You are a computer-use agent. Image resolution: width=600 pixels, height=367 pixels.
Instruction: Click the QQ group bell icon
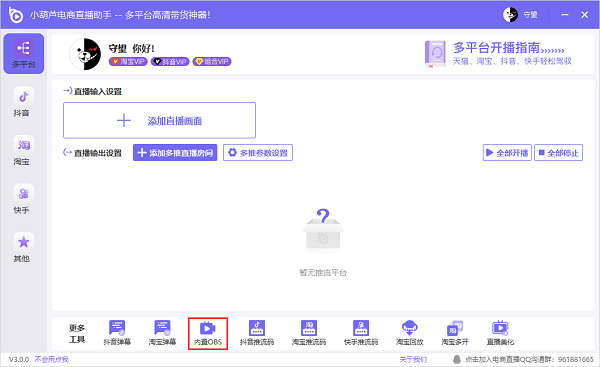point(457,359)
